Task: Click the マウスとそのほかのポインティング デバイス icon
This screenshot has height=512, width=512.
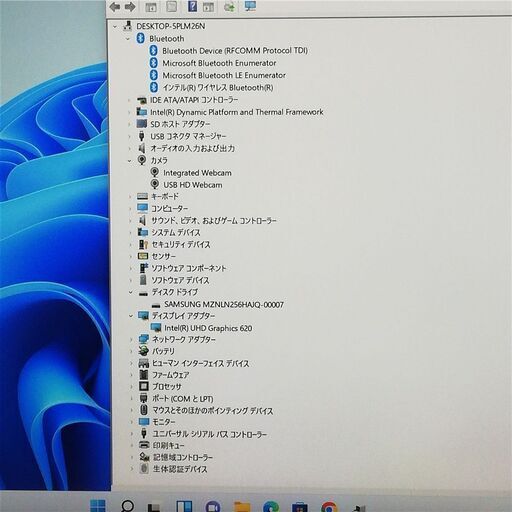Action: coord(144,410)
